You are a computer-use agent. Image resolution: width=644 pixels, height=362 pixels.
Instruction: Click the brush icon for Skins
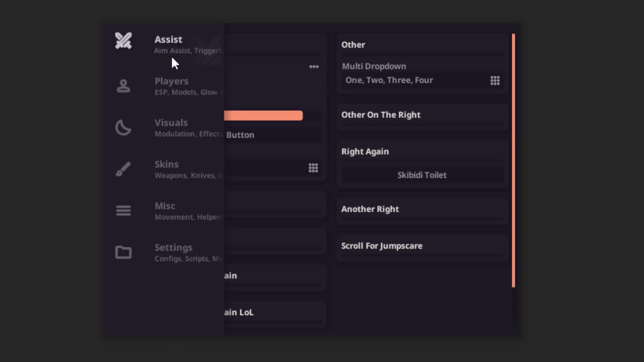[x=123, y=169]
